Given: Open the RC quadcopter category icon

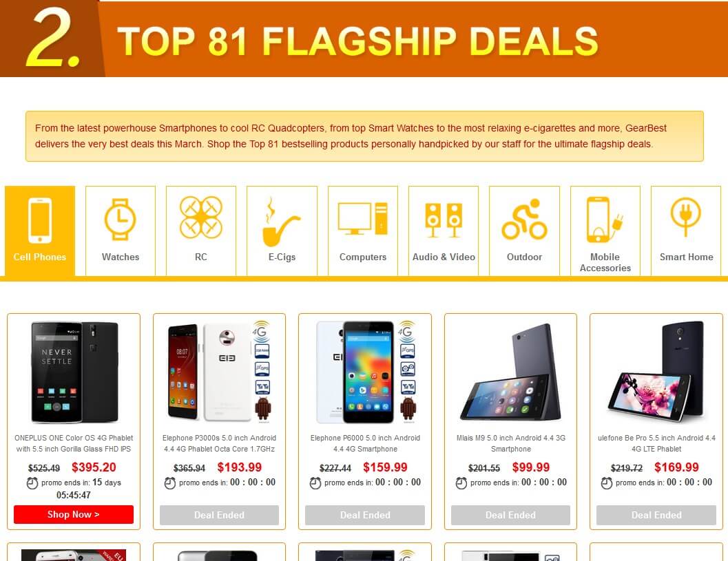Looking at the screenshot, I should click(201, 217).
